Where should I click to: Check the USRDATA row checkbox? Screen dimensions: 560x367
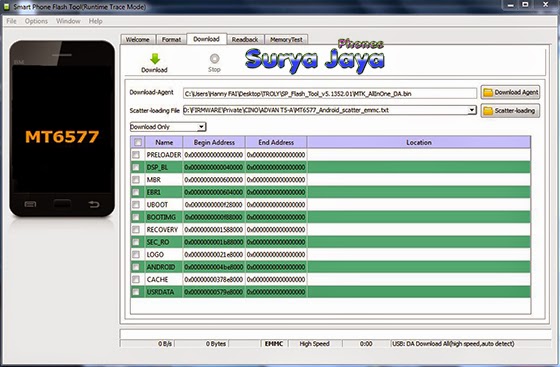(x=136, y=292)
